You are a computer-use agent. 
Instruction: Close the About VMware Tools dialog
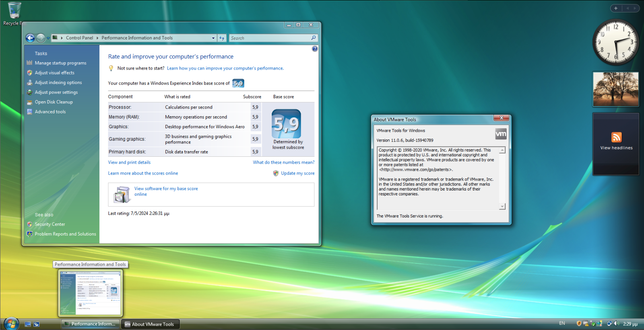pos(502,118)
